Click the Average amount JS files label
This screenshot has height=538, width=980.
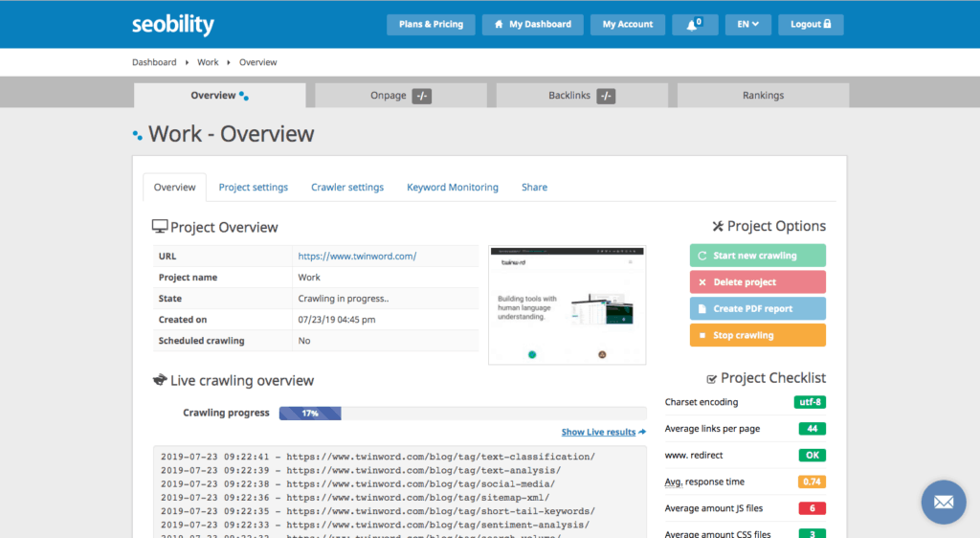click(x=714, y=508)
